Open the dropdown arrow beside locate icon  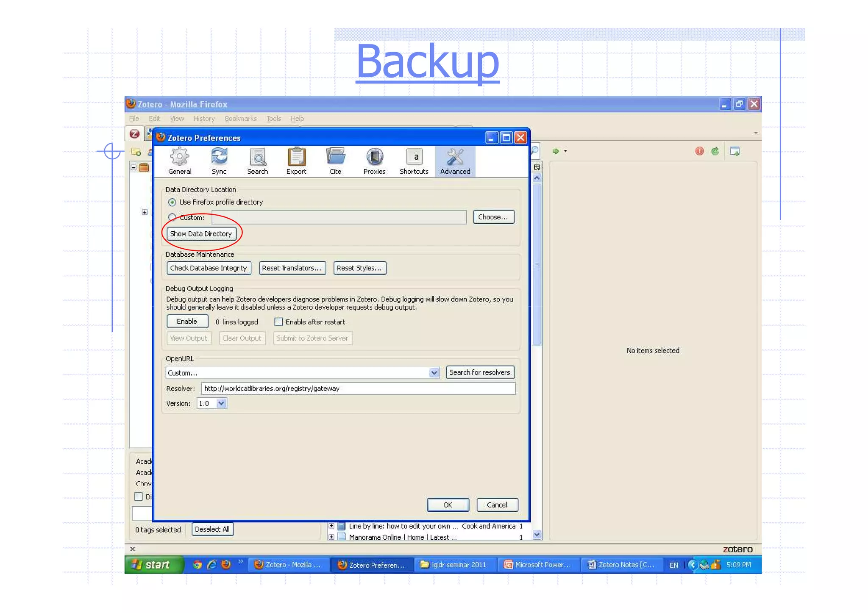point(565,151)
